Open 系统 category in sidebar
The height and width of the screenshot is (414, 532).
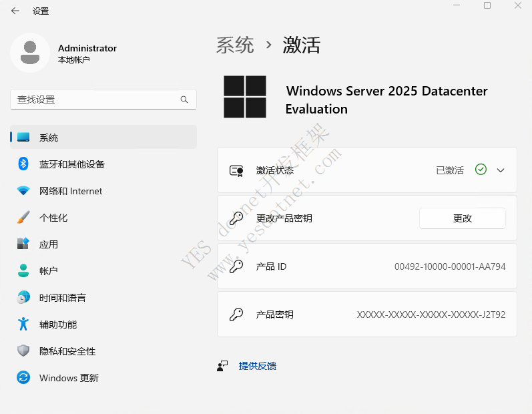103,137
